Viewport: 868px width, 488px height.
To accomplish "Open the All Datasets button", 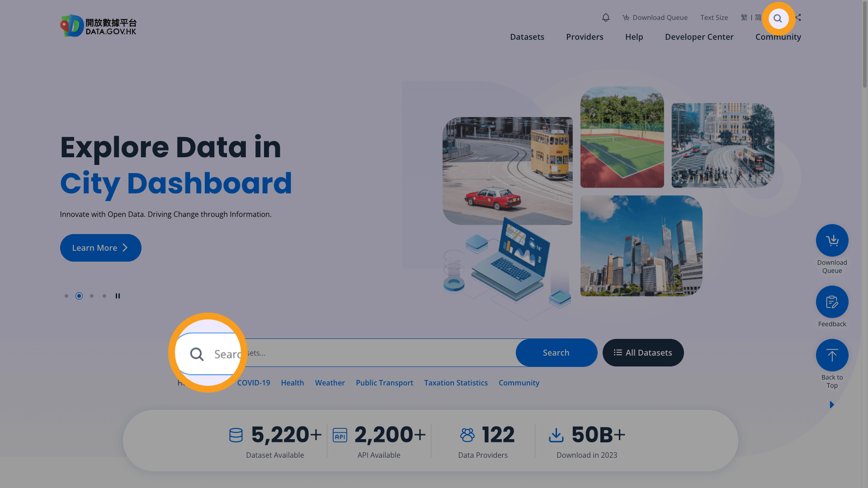I will (643, 353).
